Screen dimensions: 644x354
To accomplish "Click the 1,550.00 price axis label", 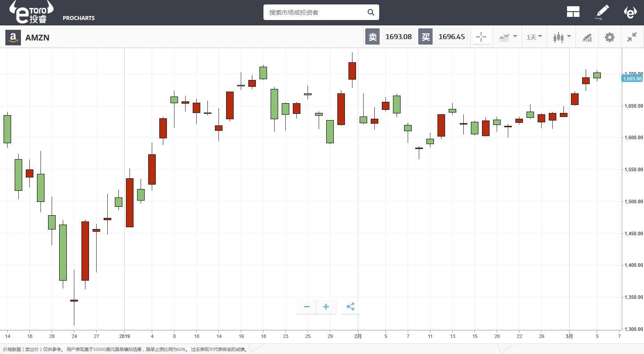I will (x=633, y=169).
